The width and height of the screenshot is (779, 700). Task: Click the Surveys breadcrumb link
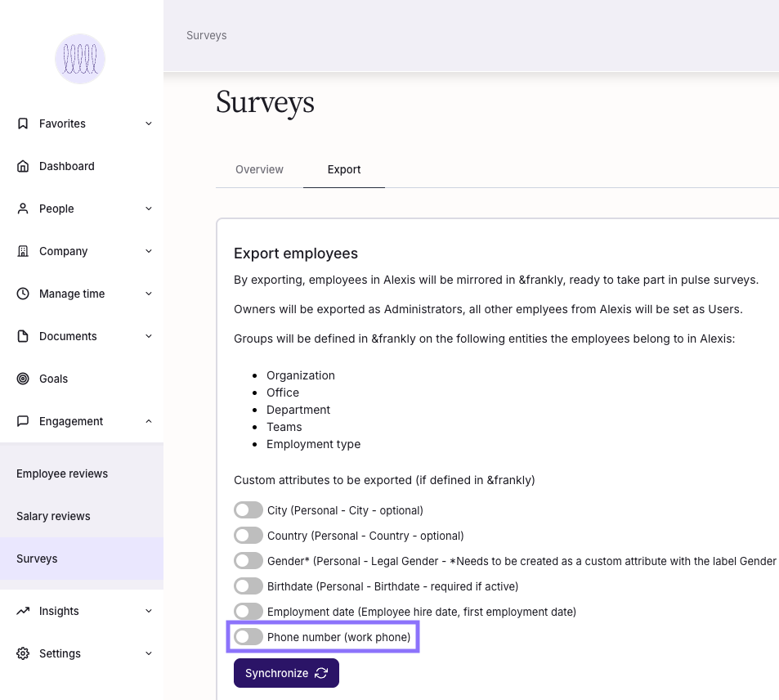click(207, 35)
